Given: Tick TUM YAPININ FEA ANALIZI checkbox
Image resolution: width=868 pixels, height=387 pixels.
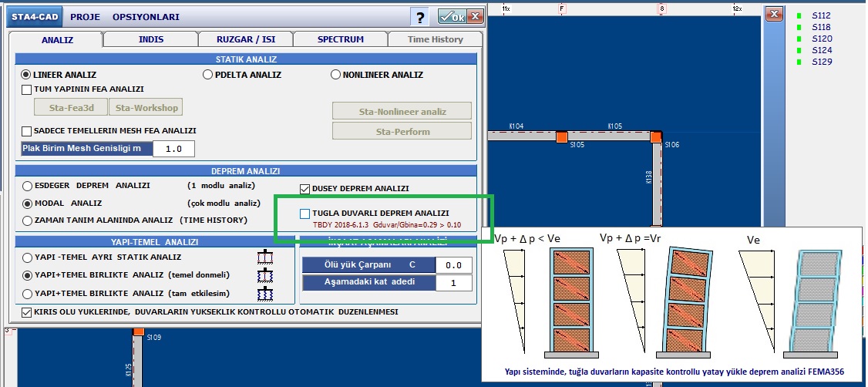Looking at the screenshot, I should point(27,89).
